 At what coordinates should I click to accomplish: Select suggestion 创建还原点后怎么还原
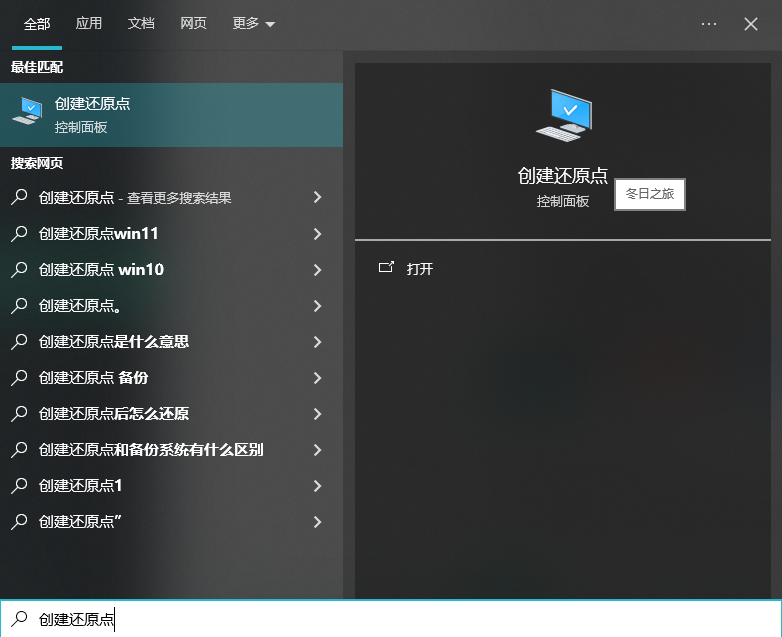(172, 414)
